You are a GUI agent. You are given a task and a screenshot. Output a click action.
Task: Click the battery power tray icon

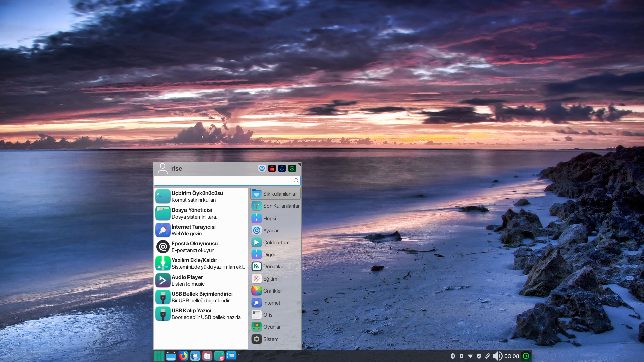click(x=462, y=356)
